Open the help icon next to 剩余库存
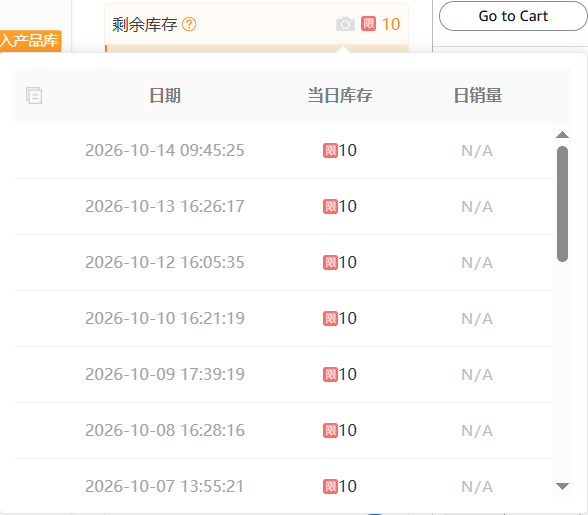This screenshot has width=588, height=515. pyautogui.click(x=189, y=24)
